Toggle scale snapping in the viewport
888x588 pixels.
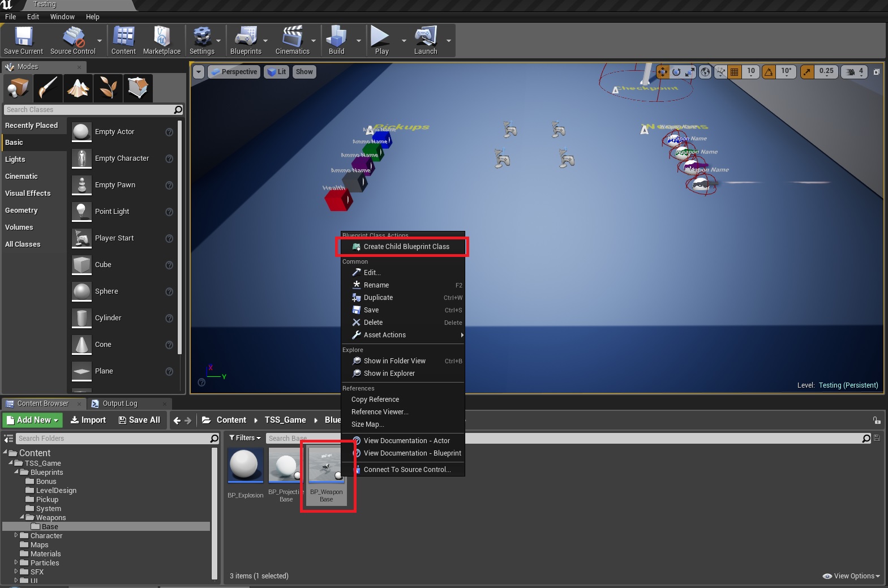tap(808, 72)
